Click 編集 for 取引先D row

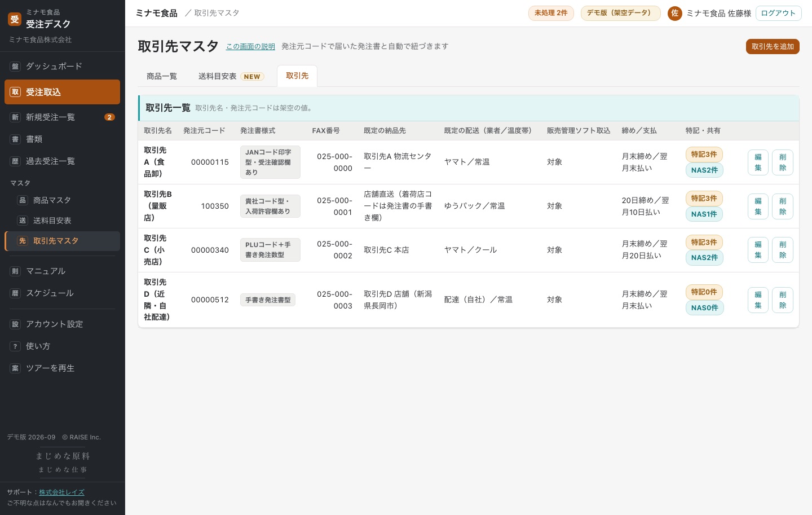[758, 300]
